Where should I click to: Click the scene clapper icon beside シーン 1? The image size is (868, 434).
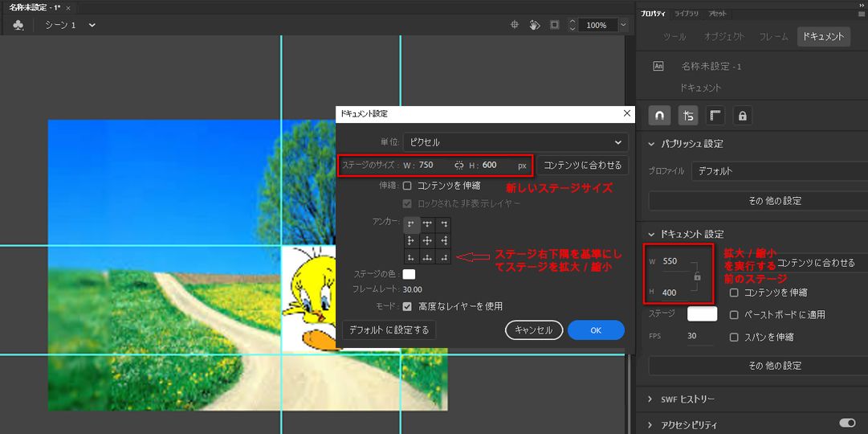[18, 25]
